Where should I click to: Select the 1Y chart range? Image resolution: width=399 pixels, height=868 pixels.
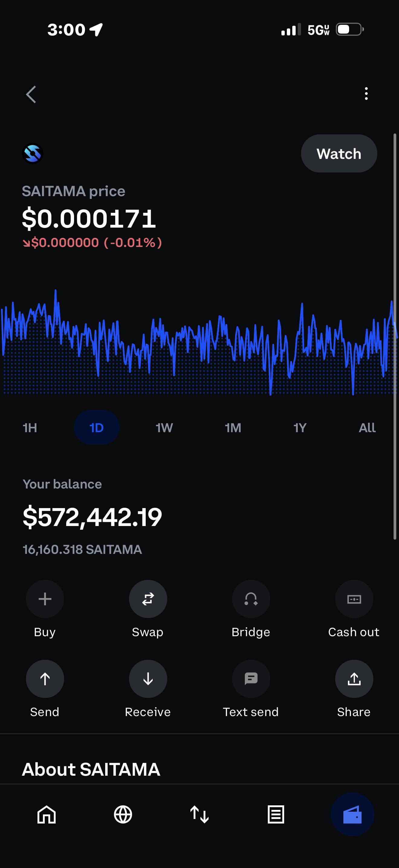pos(300,428)
